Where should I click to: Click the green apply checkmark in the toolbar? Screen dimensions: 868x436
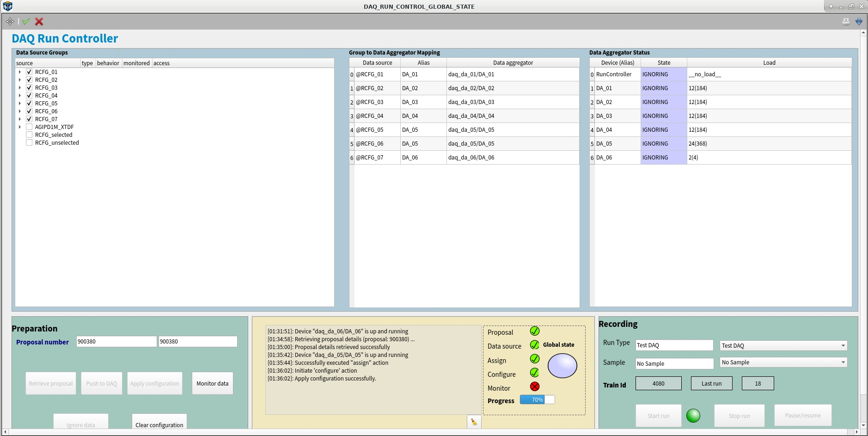tap(26, 21)
